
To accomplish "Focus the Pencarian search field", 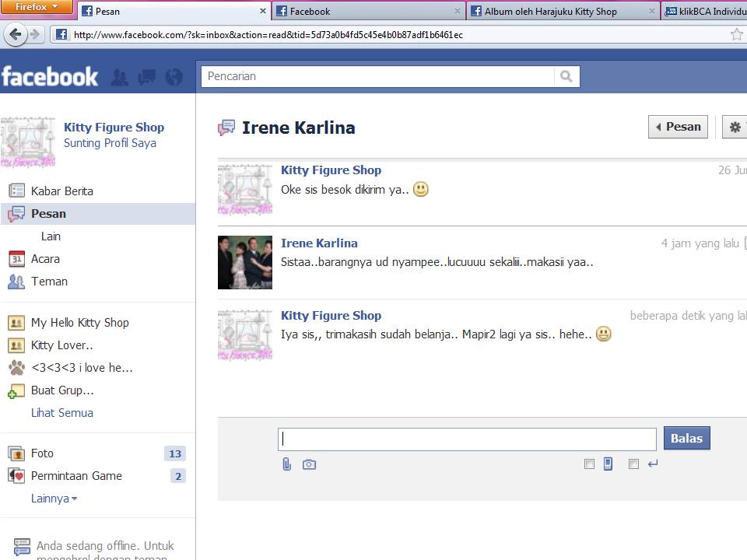I will tap(377, 76).
